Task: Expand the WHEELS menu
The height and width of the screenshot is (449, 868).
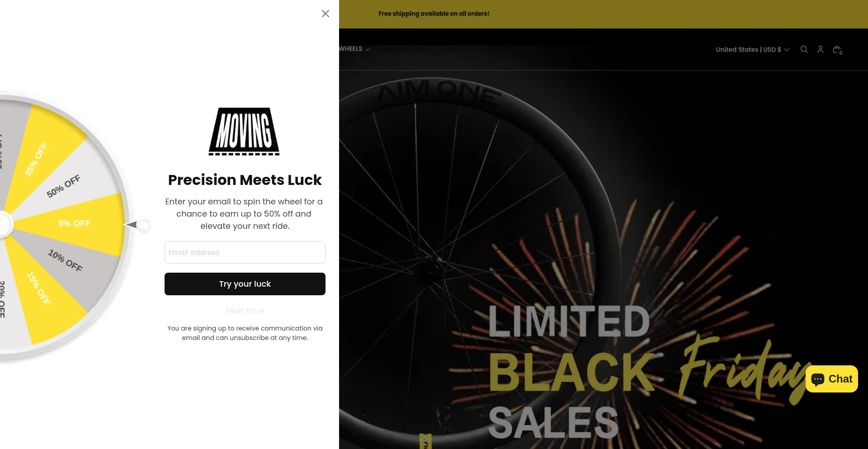Action: tap(354, 49)
